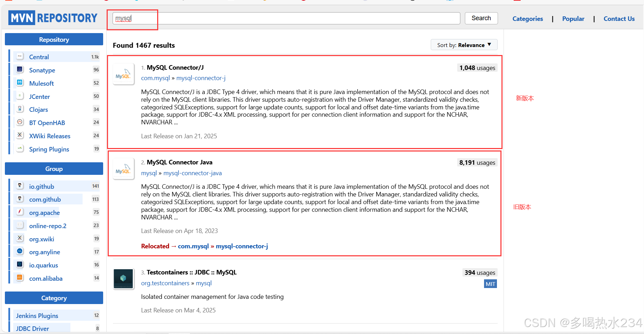Follow the mysql artifact link under Testcontainers
The image size is (644, 334).
[x=204, y=283]
